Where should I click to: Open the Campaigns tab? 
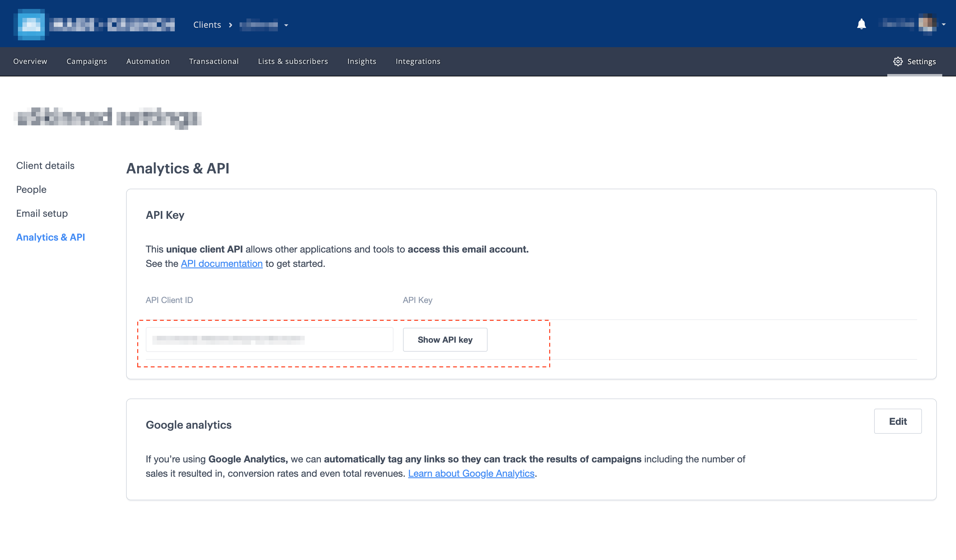click(87, 61)
